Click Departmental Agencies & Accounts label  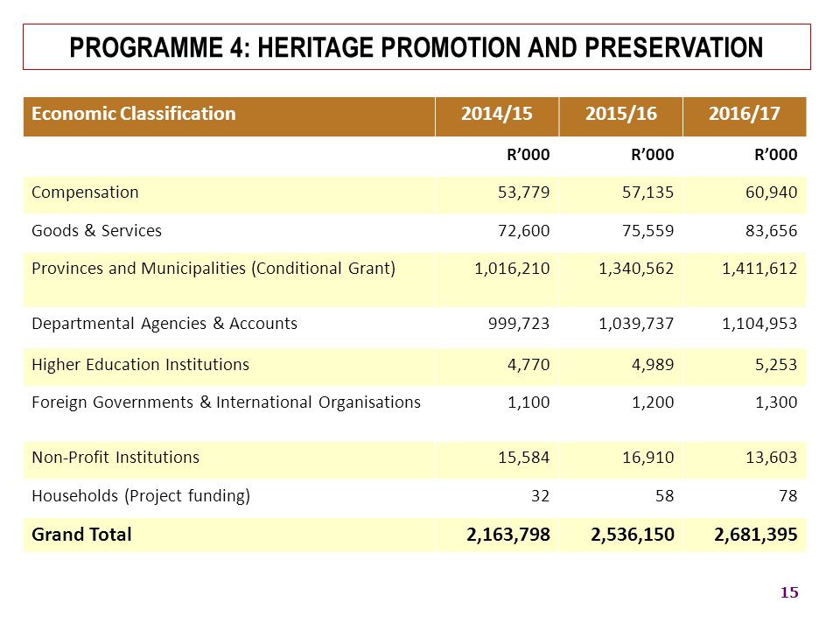(x=164, y=324)
